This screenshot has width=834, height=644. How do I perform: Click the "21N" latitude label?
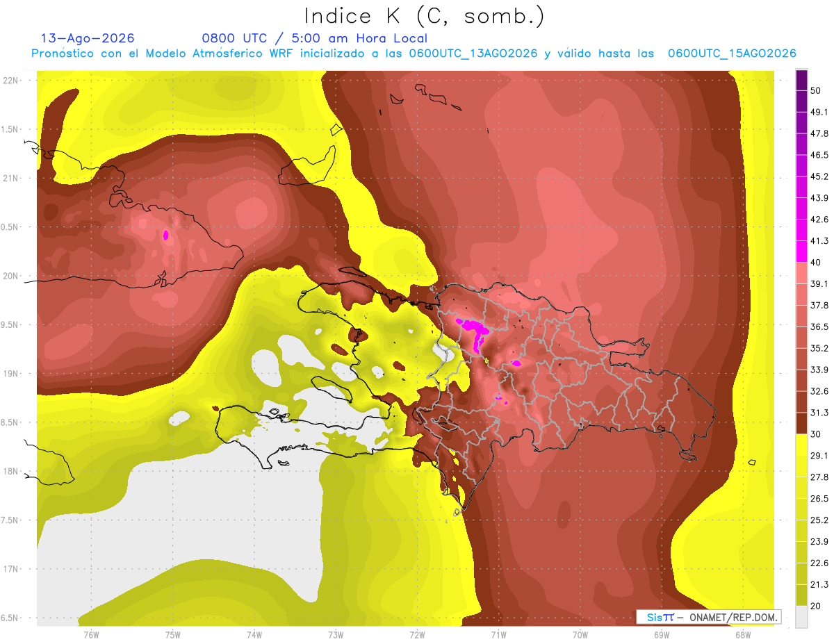tap(11, 178)
